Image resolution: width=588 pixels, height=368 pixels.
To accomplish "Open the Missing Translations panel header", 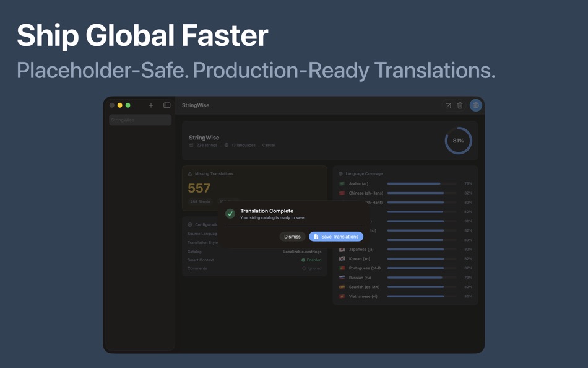I will tap(215, 173).
